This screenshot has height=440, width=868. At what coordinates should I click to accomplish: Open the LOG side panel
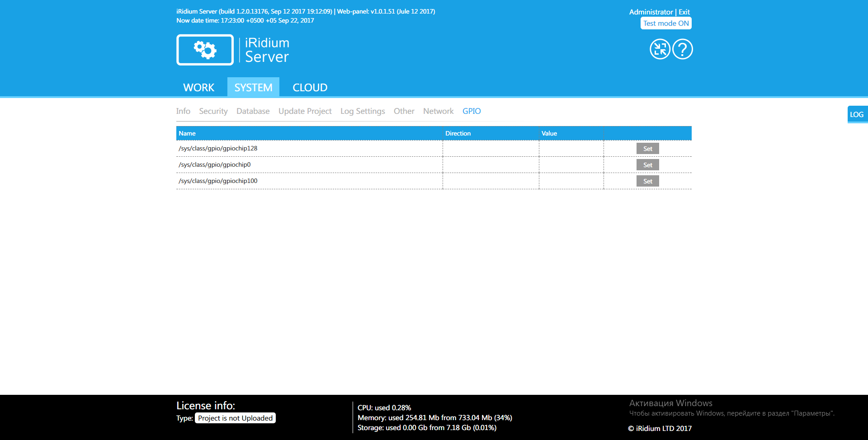pyautogui.click(x=856, y=115)
